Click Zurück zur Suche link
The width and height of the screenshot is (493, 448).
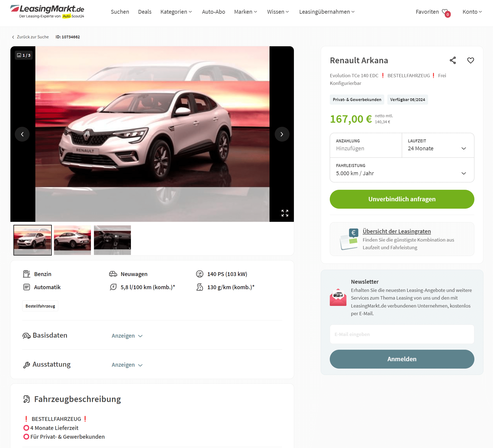[33, 37]
